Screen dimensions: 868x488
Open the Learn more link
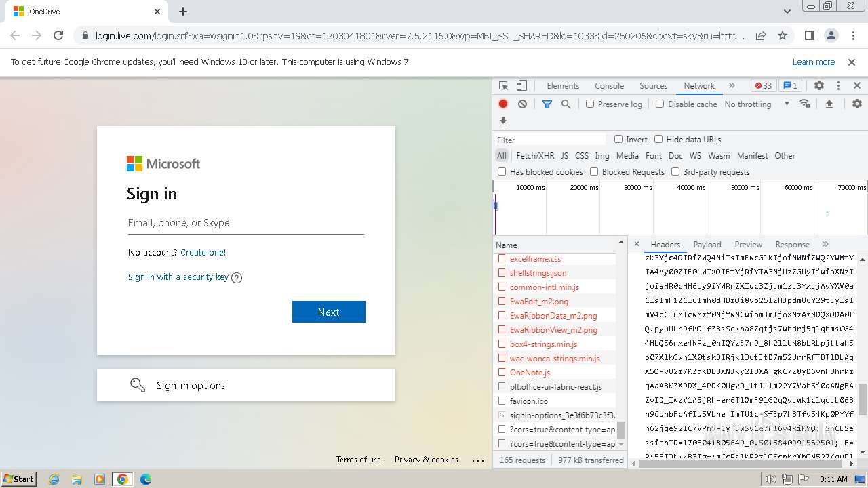coord(814,62)
